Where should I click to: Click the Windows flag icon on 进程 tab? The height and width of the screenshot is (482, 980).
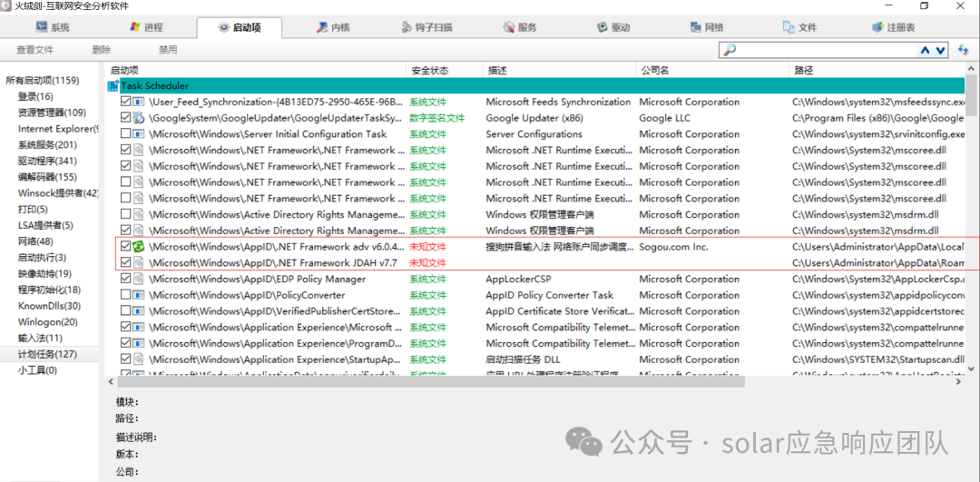coord(134,27)
